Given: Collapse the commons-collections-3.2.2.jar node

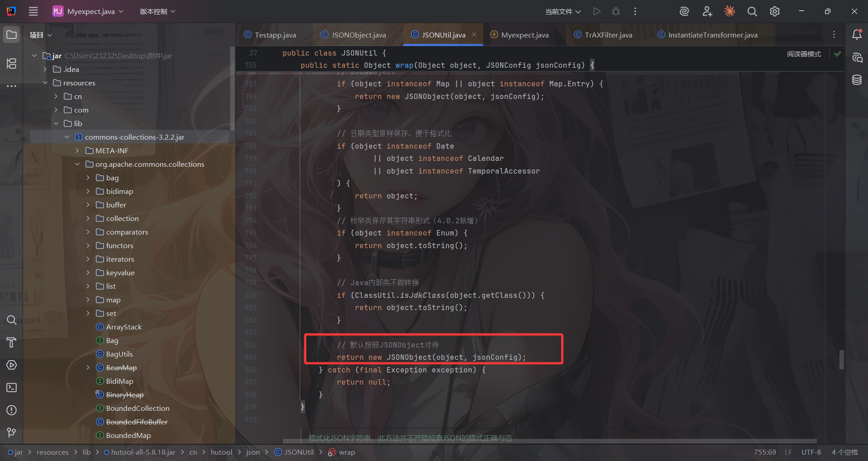Looking at the screenshot, I should [67, 137].
